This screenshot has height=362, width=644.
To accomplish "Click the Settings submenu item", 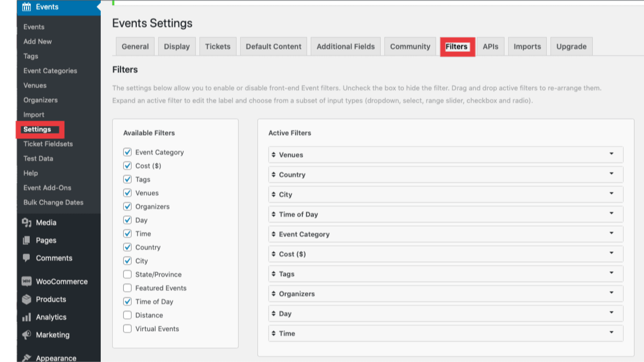I will (37, 130).
